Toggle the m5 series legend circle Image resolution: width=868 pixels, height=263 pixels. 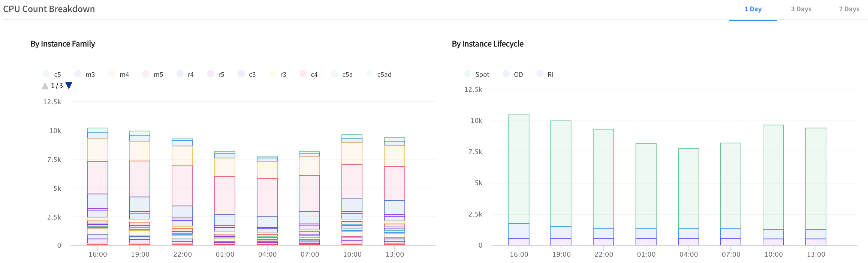pyautogui.click(x=146, y=74)
